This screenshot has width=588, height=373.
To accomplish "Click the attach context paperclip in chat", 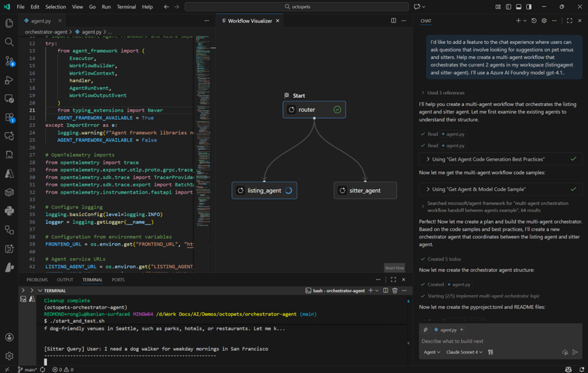I will click(426, 330).
